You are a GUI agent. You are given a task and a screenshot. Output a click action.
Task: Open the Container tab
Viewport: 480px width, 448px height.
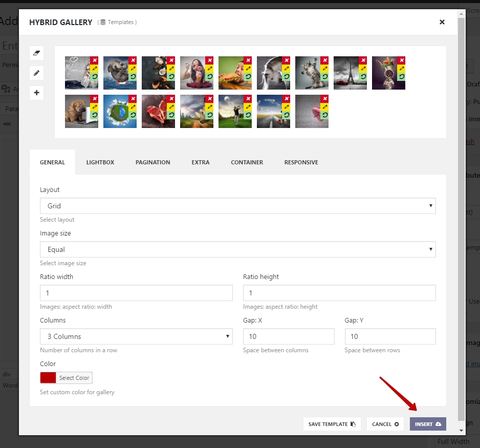[x=247, y=162]
